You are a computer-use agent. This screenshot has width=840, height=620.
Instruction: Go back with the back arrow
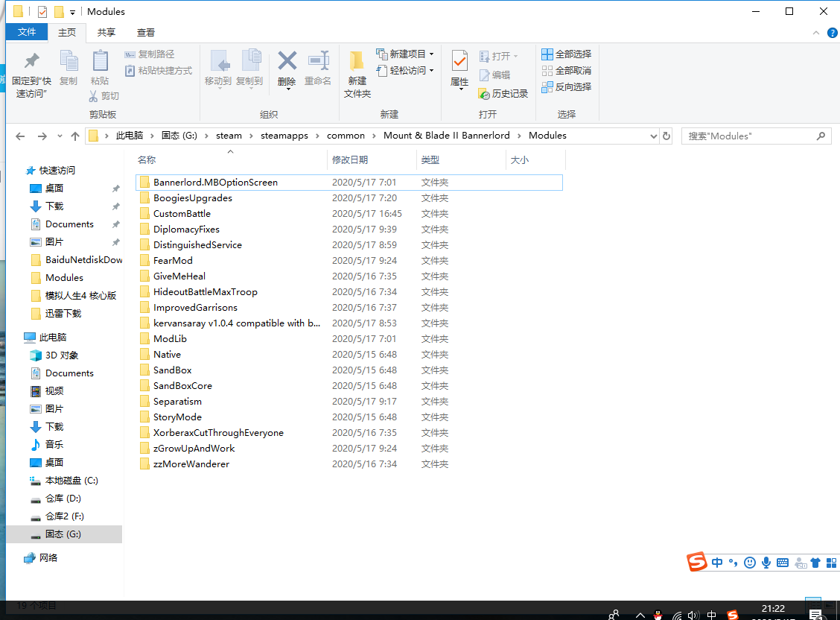(20, 136)
